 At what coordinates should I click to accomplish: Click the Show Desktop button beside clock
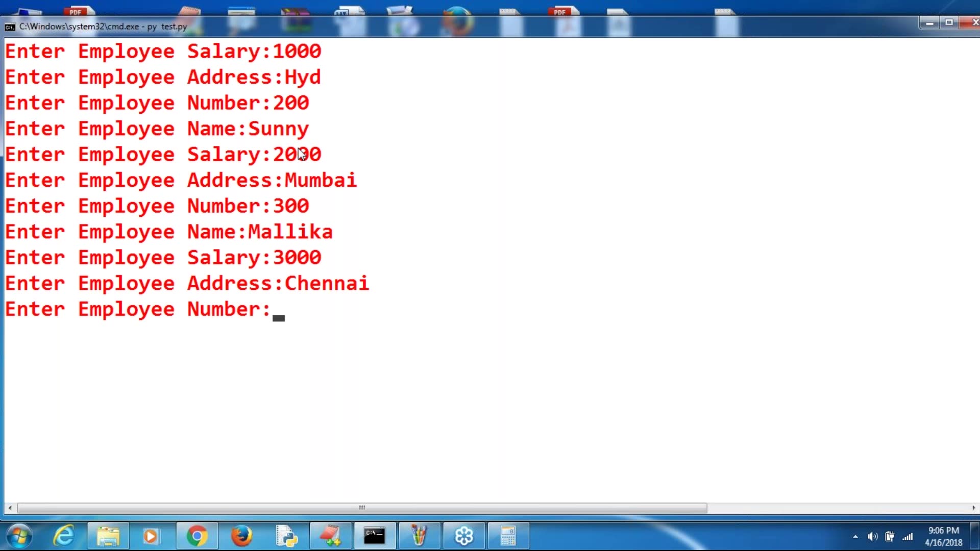pos(975,536)
